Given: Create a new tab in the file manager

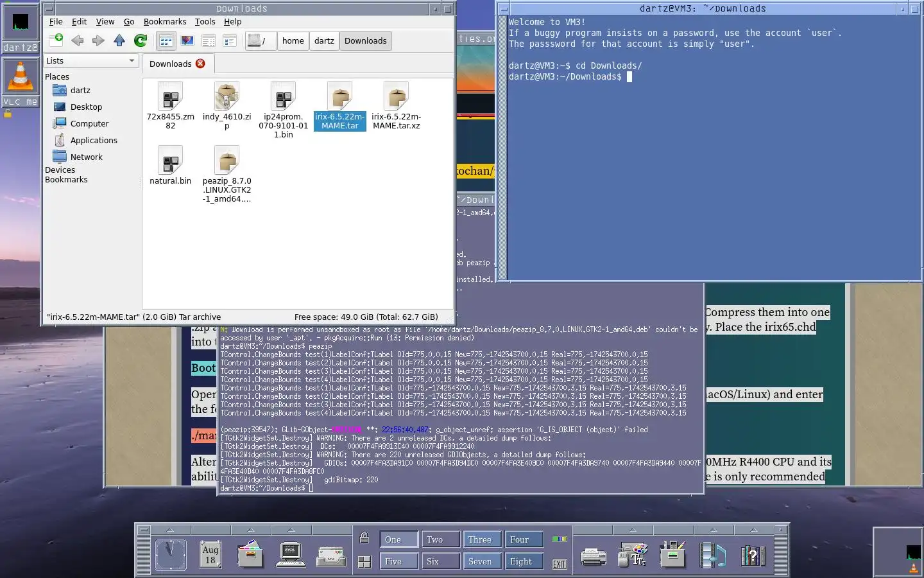Looking at the screenshot, I should tap(56, 40).
